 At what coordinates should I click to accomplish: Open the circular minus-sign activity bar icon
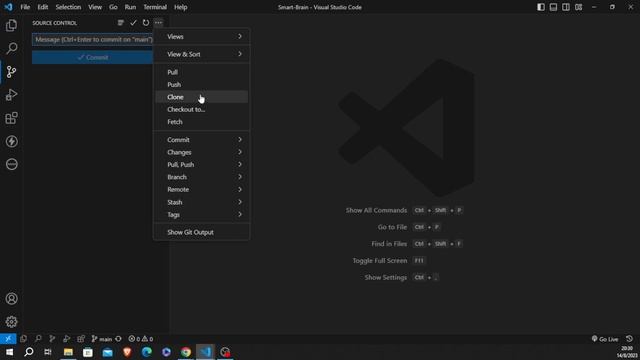pos(11,164)
